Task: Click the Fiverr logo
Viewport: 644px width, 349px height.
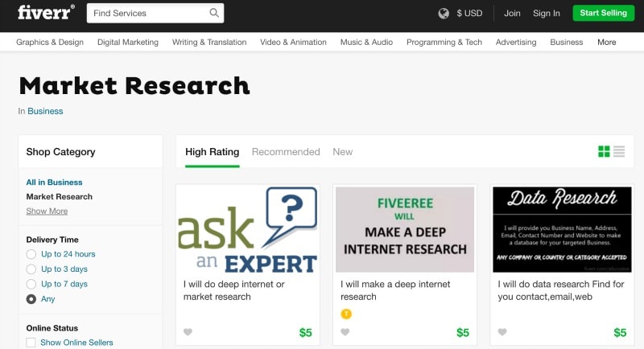Action: click(46, 12)
